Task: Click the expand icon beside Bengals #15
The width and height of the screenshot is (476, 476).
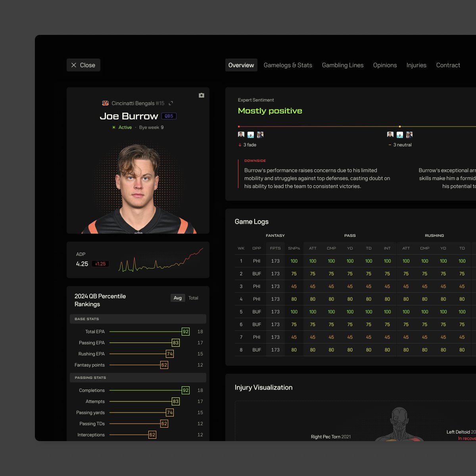Action: [x=171, y=103]
